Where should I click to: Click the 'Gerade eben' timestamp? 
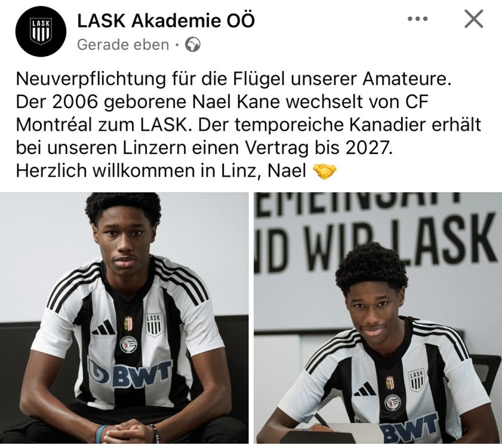point(123,44)
